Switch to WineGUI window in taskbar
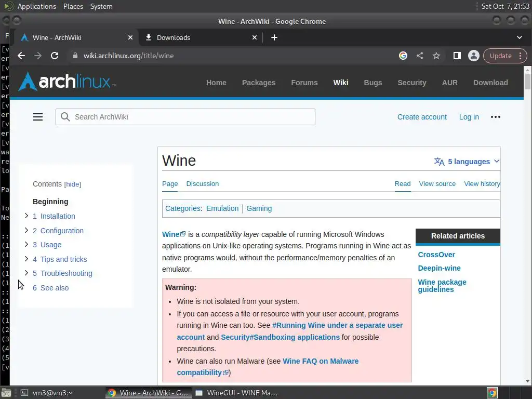532x399 pixels. tap(236, 393)
